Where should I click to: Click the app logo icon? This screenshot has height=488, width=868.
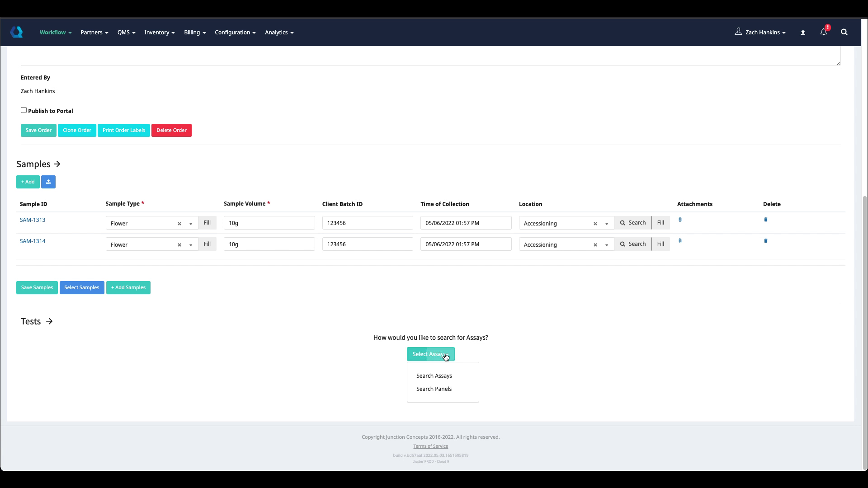pyautogui.click(x=17, y=32)
